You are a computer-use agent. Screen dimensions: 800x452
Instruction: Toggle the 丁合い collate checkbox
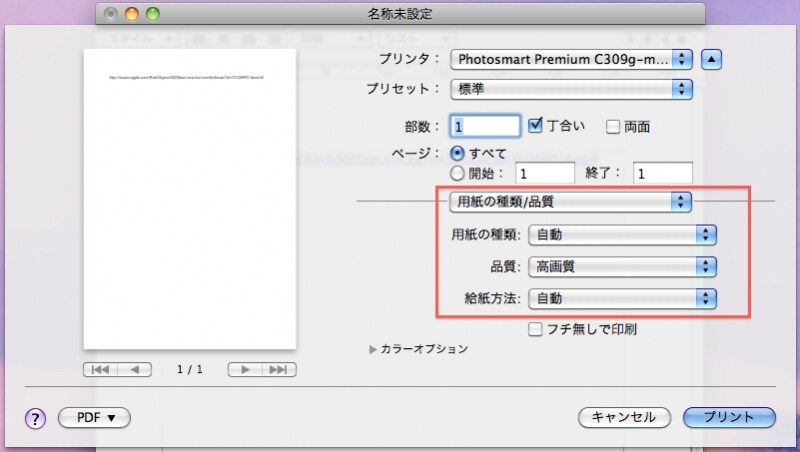(535, 126)
